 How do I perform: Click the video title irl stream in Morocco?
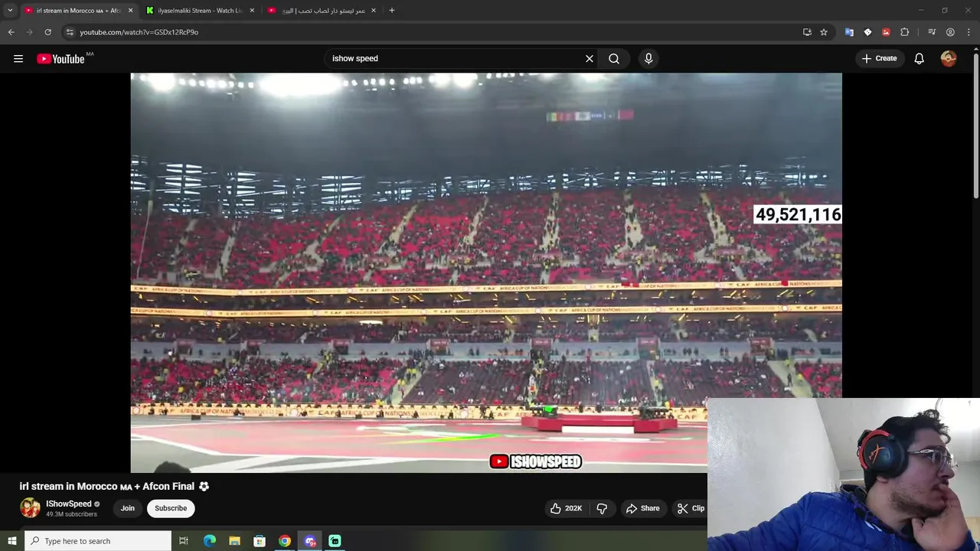pyautogui.click(x=114, y=486)
